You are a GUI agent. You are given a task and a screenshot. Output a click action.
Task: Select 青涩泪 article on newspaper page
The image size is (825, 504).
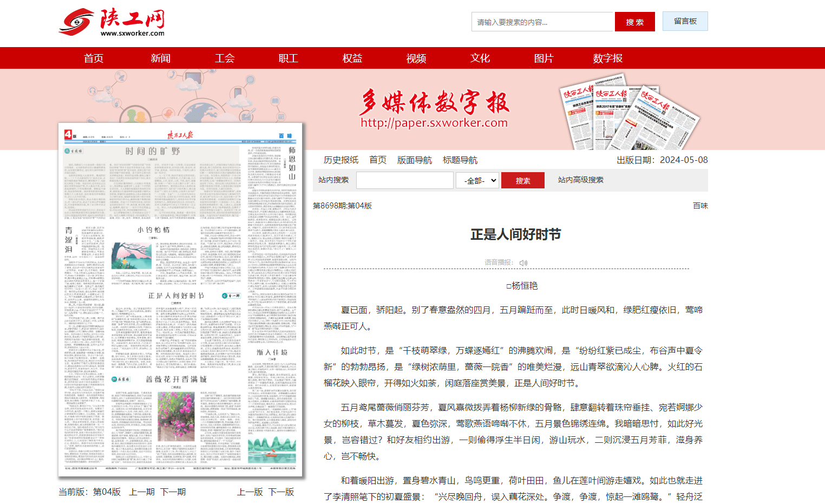pos(69,240)
